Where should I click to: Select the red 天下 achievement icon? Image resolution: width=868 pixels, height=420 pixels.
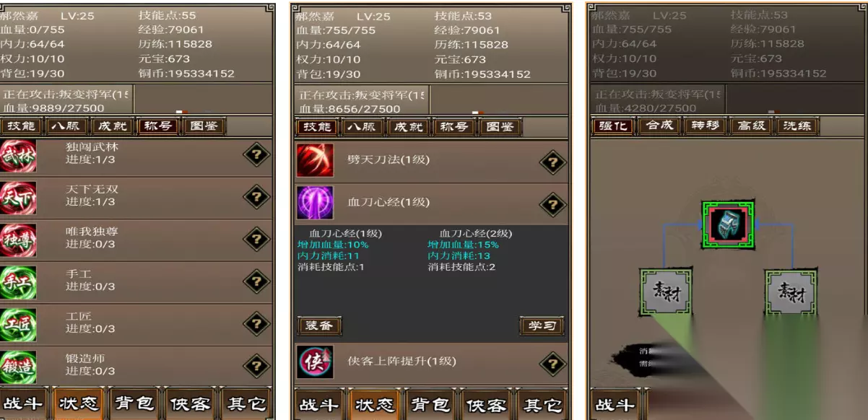tap(17, 198)
